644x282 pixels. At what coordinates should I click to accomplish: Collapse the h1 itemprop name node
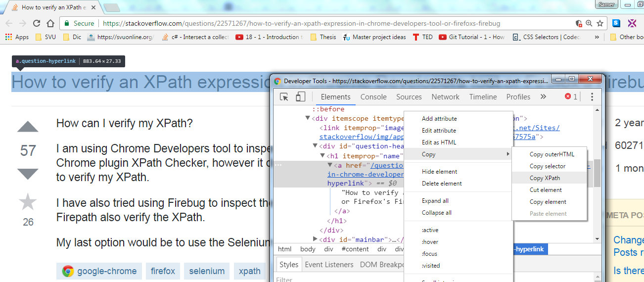click(322, 156)
